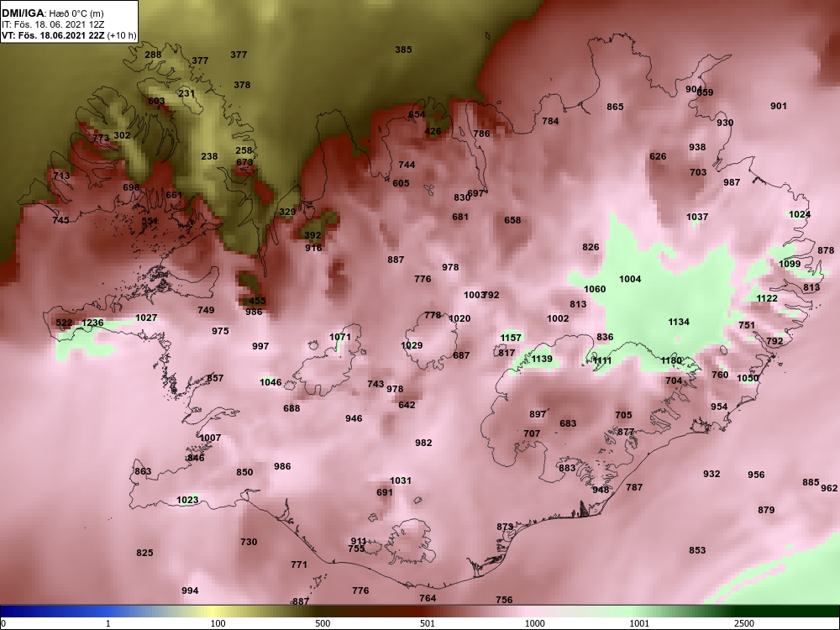The image size is (840, 630).
Task: Select the VT valid time 22Z line
Action: coord(69,36)
